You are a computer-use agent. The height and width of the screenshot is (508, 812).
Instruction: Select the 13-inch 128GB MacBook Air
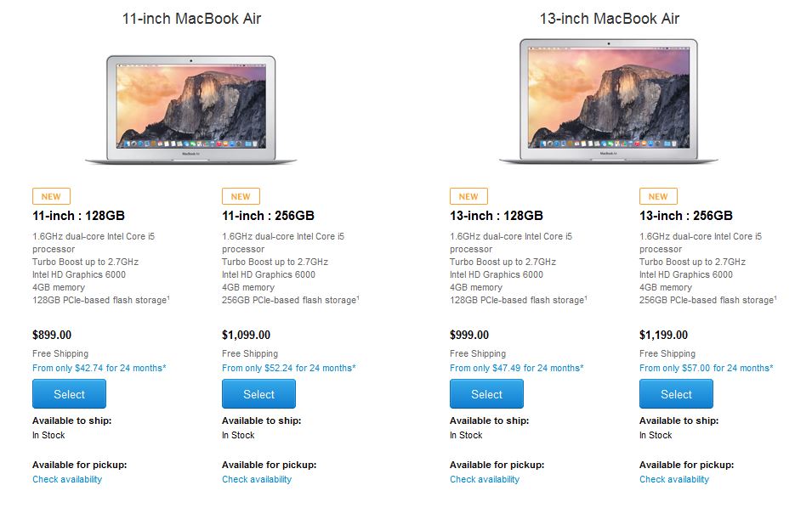(486, 394)
